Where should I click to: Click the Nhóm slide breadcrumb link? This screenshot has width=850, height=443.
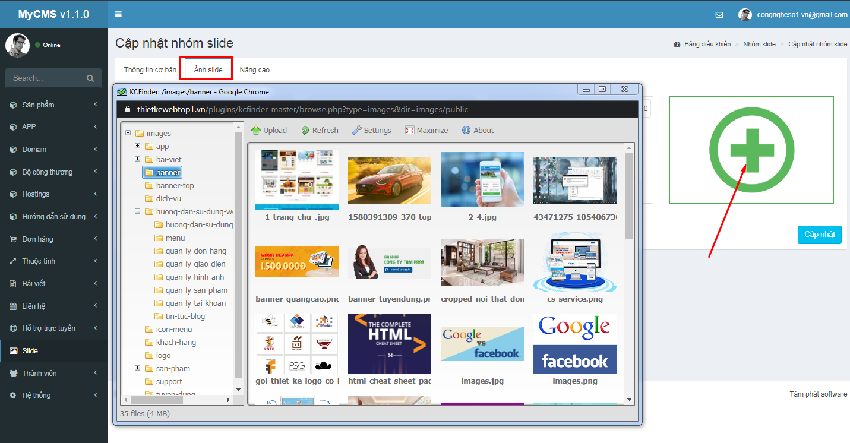click(759, 45)
